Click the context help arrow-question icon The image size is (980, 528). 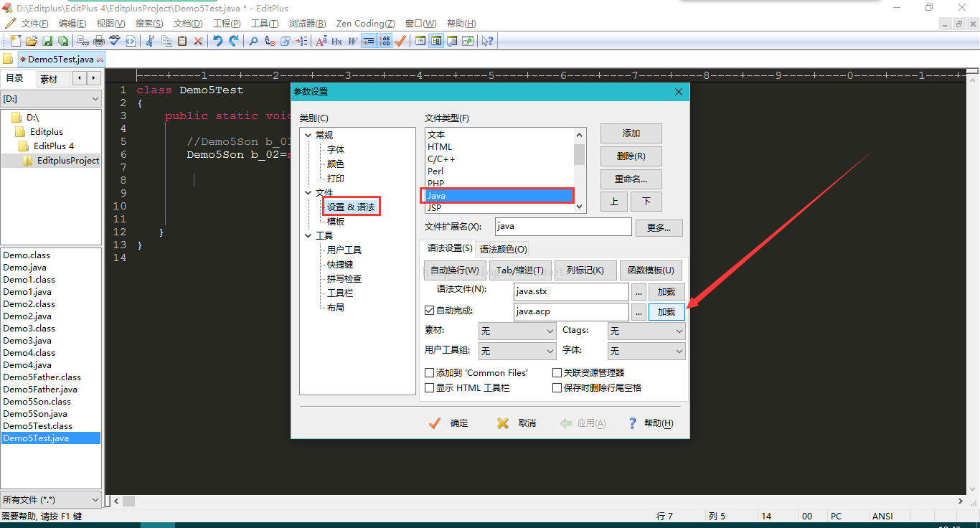click(x=488, y=41)
